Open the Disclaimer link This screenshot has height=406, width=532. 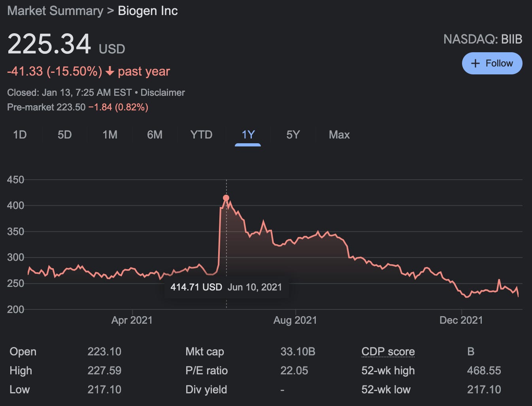162,93
